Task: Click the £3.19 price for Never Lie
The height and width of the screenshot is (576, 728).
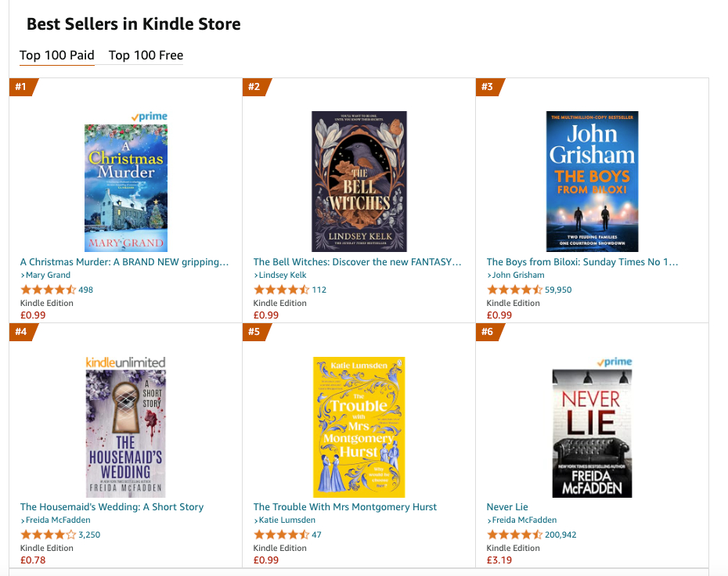Action: click(x=499, y=560)
